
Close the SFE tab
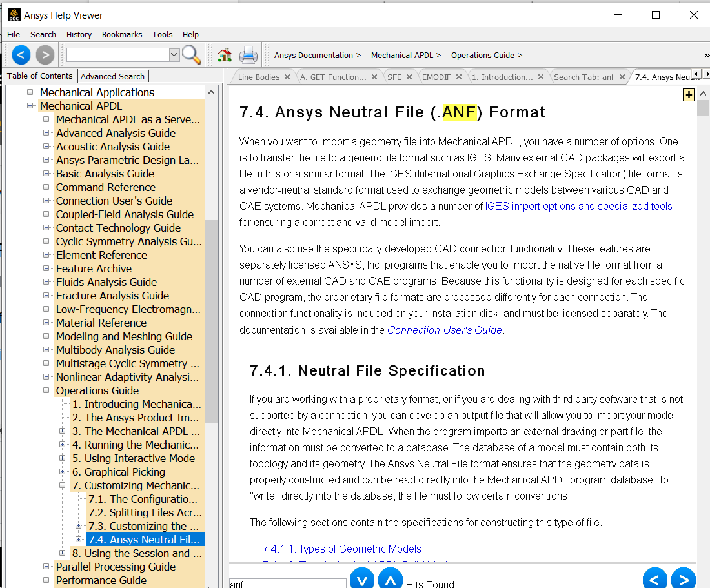pyautogui.click(x=410, y=77)
